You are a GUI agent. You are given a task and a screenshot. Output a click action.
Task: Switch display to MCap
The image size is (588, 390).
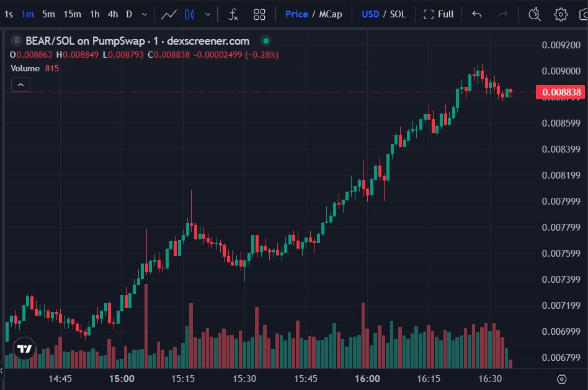coord(331,14)
